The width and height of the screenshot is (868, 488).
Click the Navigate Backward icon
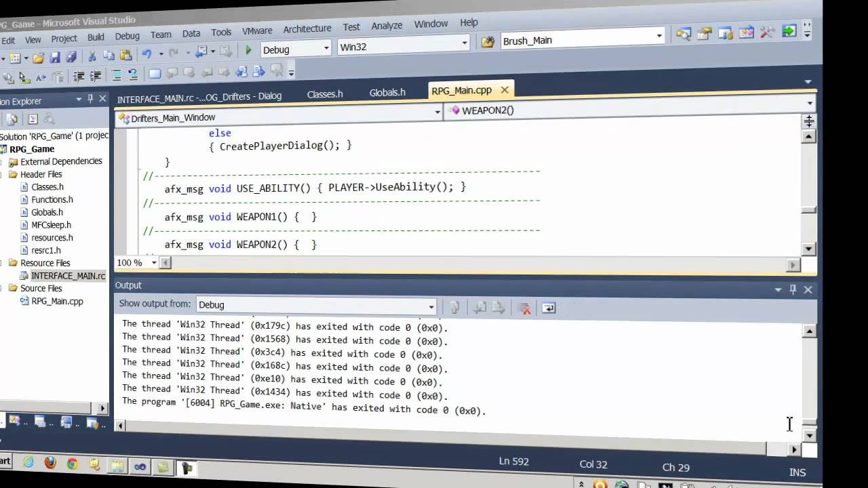[201, 52]
